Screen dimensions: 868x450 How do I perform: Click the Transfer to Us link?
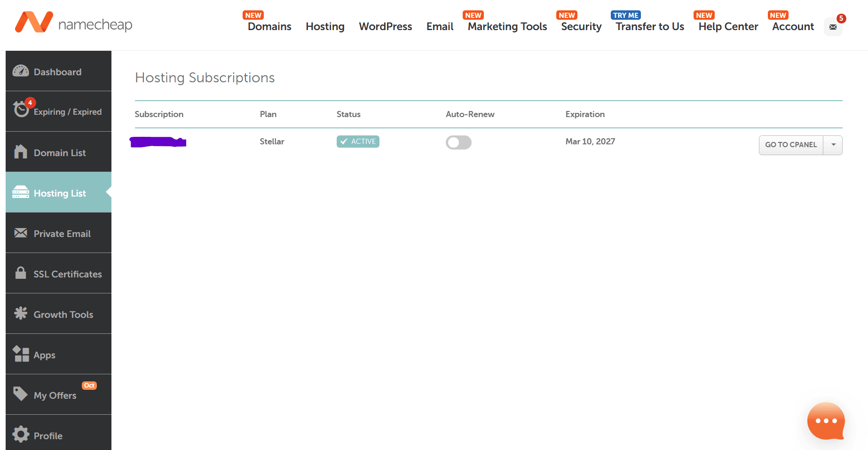[650, 26]
